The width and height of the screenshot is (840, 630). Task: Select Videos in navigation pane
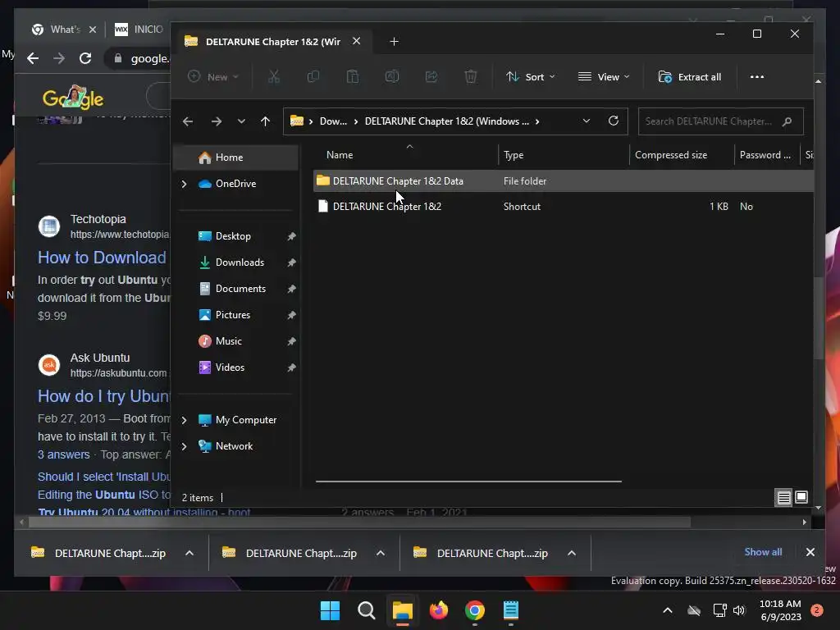point(236,367)
